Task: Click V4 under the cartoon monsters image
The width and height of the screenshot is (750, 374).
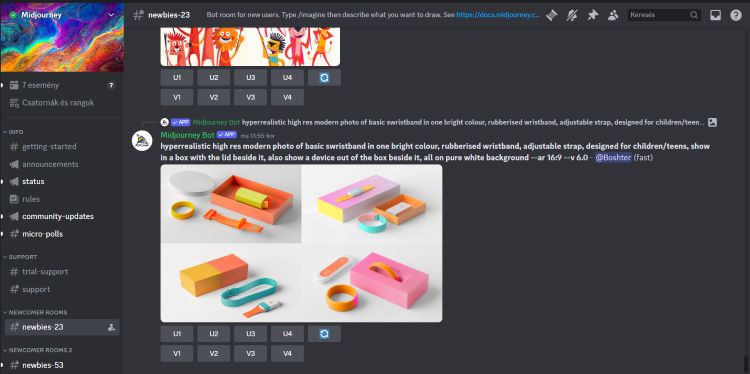Action: pos(287,97)
